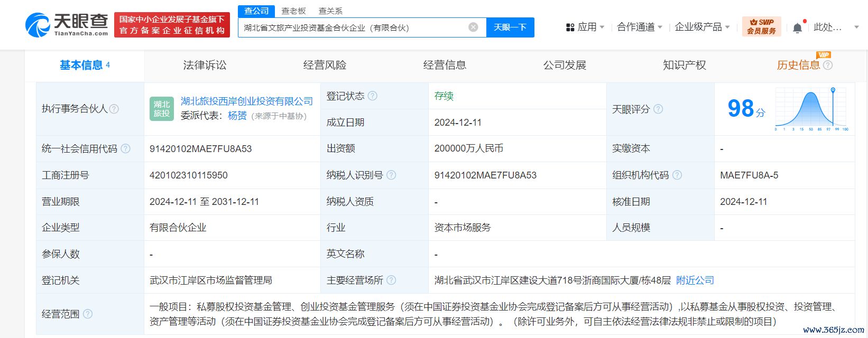Click the 应用 grid icon
The image size is (868, 338).
click(570, 27)
